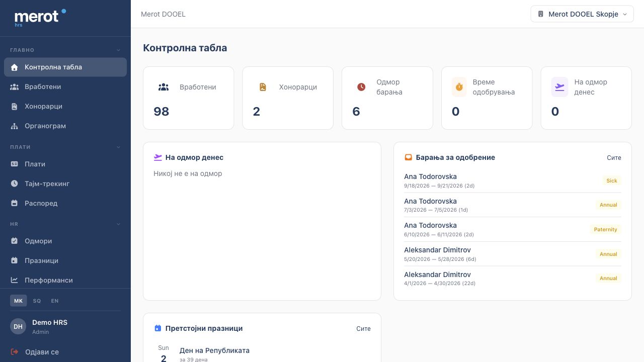Screen dimensions: 644x362
Task: Click the calendar icon beside Претстојни празници
Action: coord(157,328)
